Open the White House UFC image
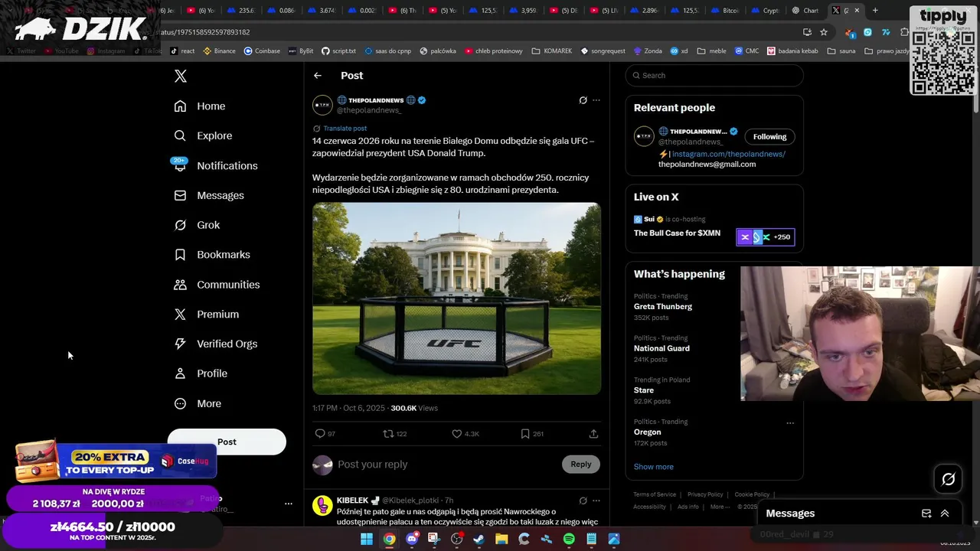The height and width of the screenshot is (551, 980). pos(456,298)
